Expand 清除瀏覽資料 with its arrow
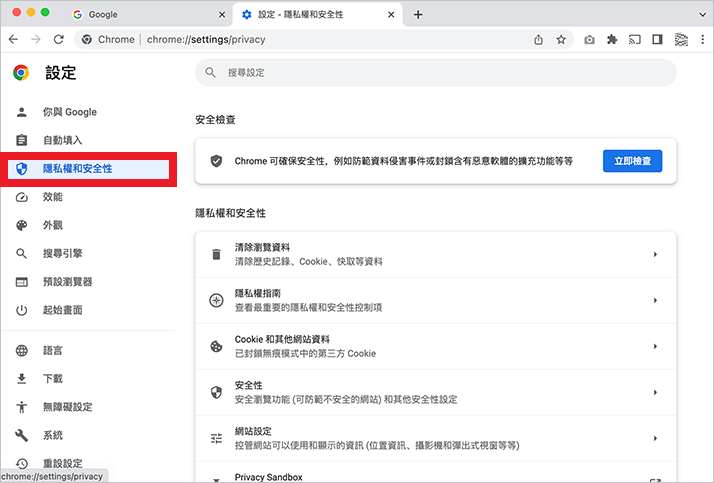This screenshot has width=714, height=483. [x=655, y=254]
